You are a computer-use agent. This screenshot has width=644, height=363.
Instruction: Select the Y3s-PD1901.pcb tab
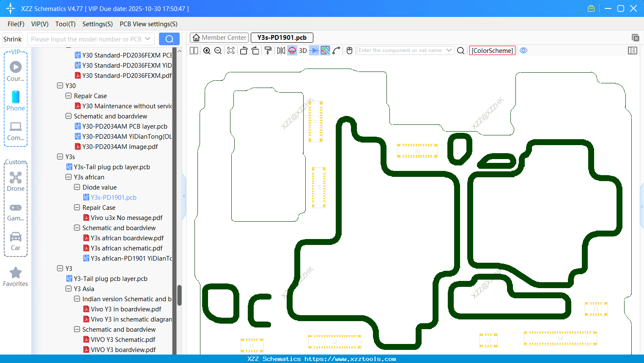282,38
